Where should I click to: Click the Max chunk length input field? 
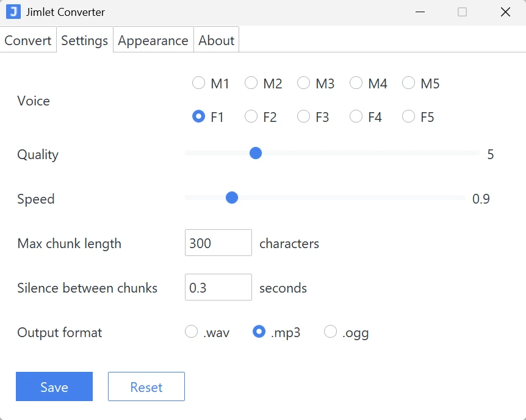point(218,243)
